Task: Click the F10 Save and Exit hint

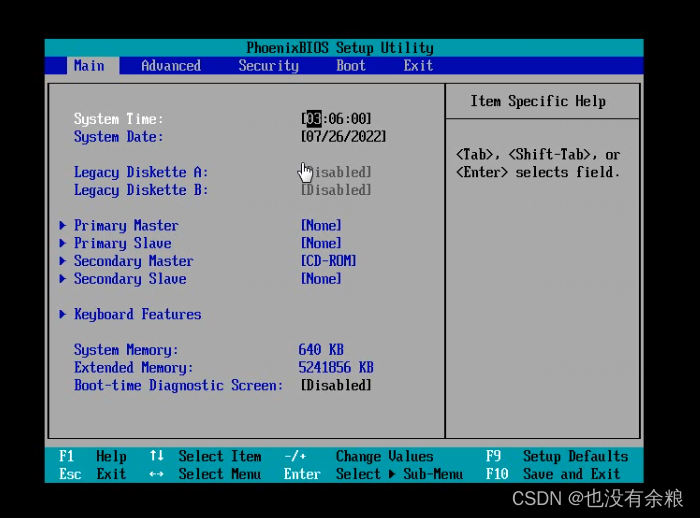Action: [553, 474]
